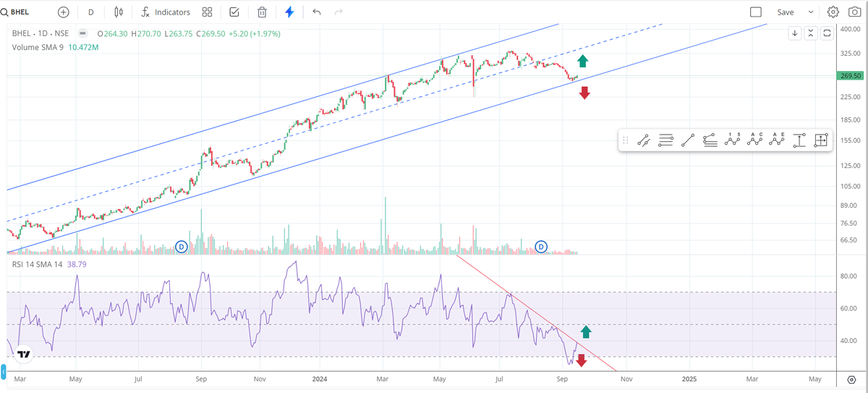Click the 269.50 current price label
This screenshot has height=393, width=868.
tap(851, 76)
